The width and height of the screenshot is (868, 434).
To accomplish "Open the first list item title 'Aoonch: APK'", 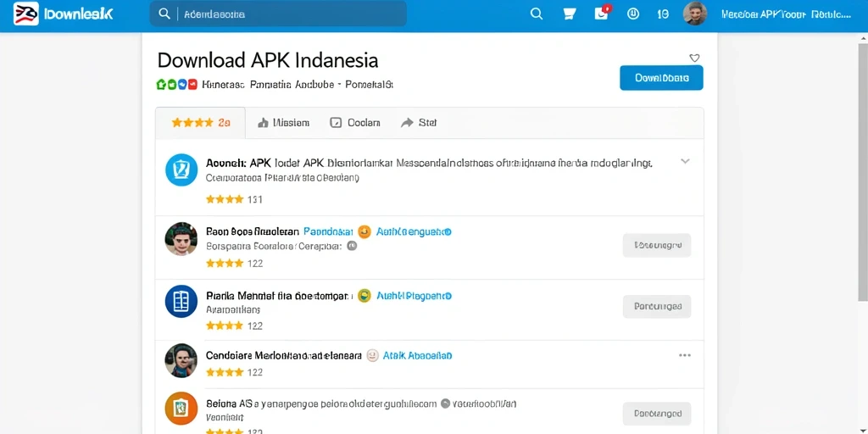I will click(428, 164).
